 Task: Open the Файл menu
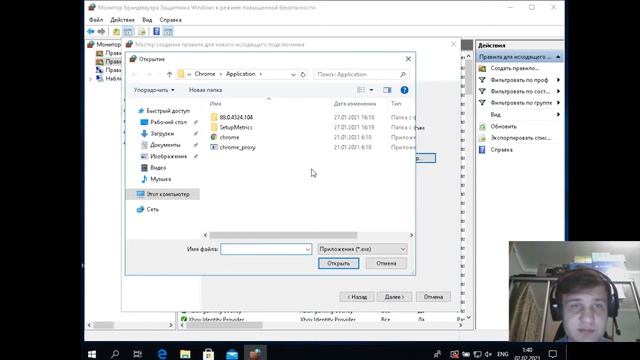tap(96, 20)
